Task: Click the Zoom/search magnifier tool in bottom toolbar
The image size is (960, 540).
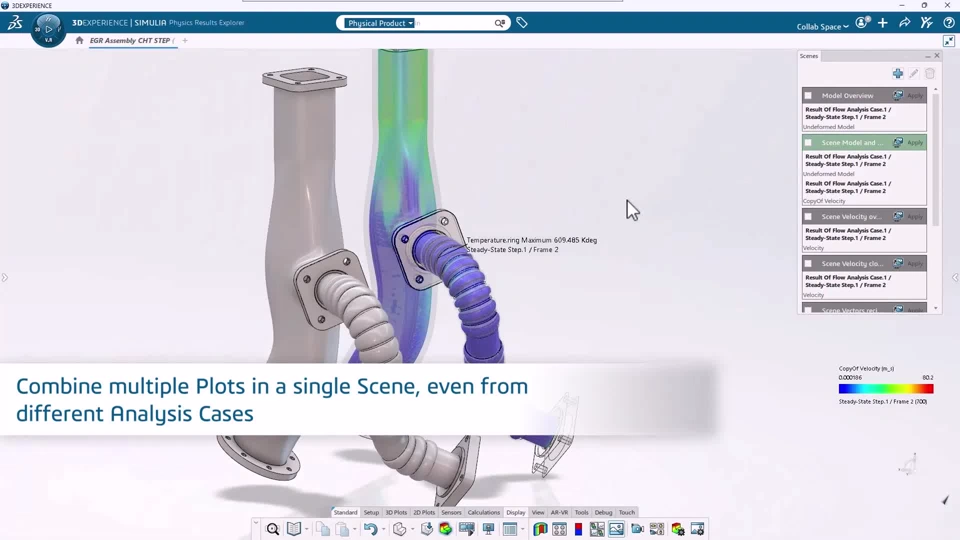Action: click(x=273, y=529)
